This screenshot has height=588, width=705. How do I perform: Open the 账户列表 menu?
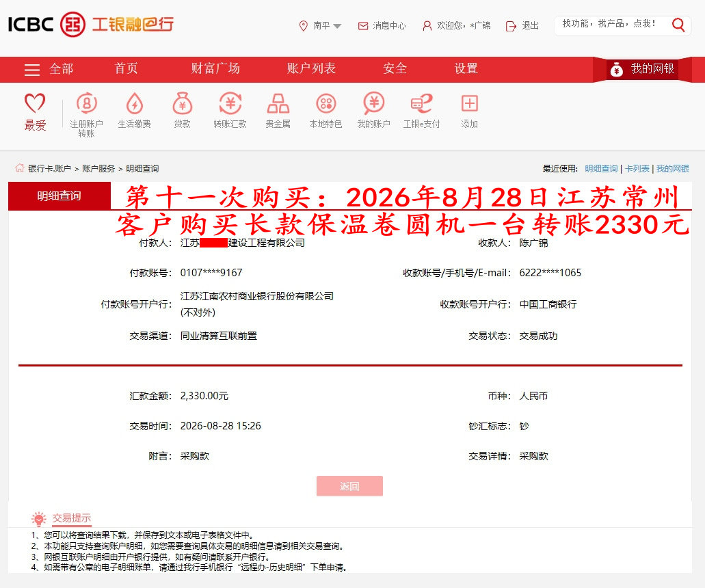pos(311,68)
